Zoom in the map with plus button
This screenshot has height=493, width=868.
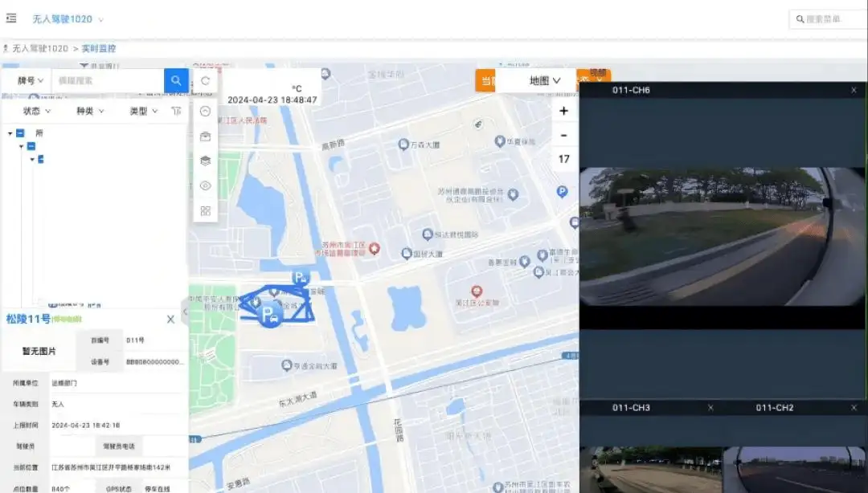tap(563, 111)
